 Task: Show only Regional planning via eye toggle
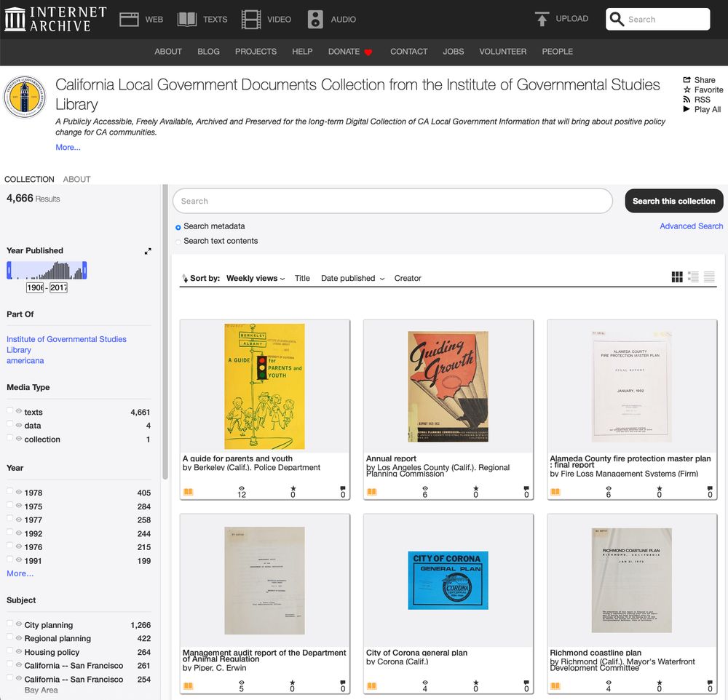point(19,637)
